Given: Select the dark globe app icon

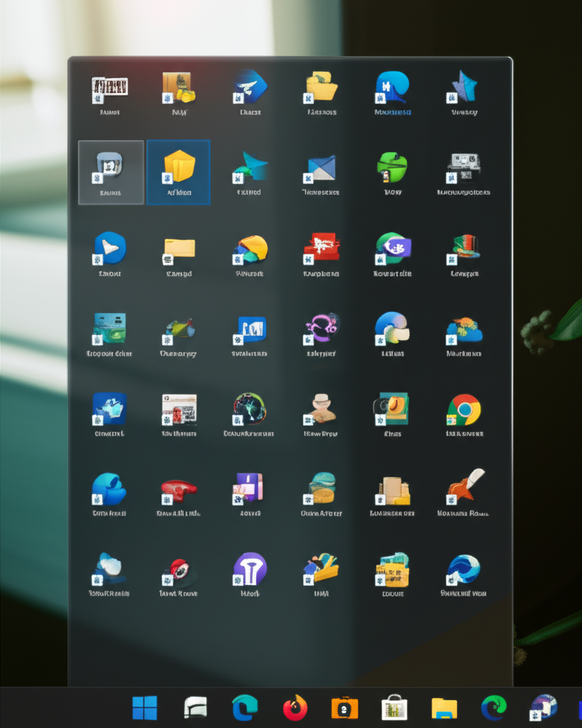Looking at the screenshot, I should 249,409.
